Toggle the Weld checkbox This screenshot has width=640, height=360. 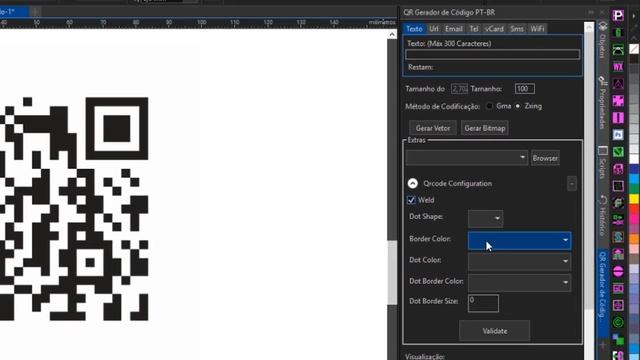[x=411, y=200]
